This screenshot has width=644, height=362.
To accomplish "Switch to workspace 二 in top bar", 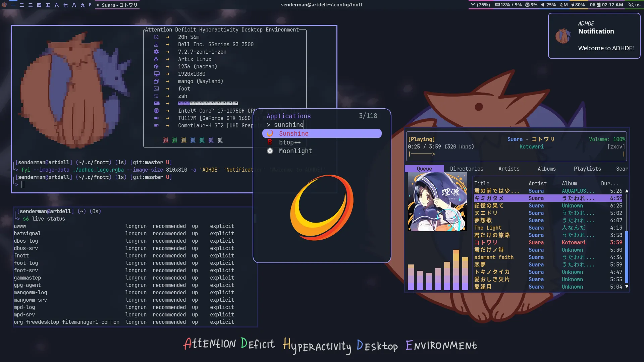I will coord(22,5).
